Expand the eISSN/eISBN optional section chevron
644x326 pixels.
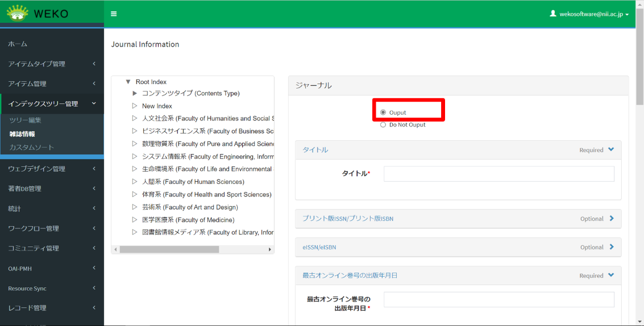tap(612, 246)
